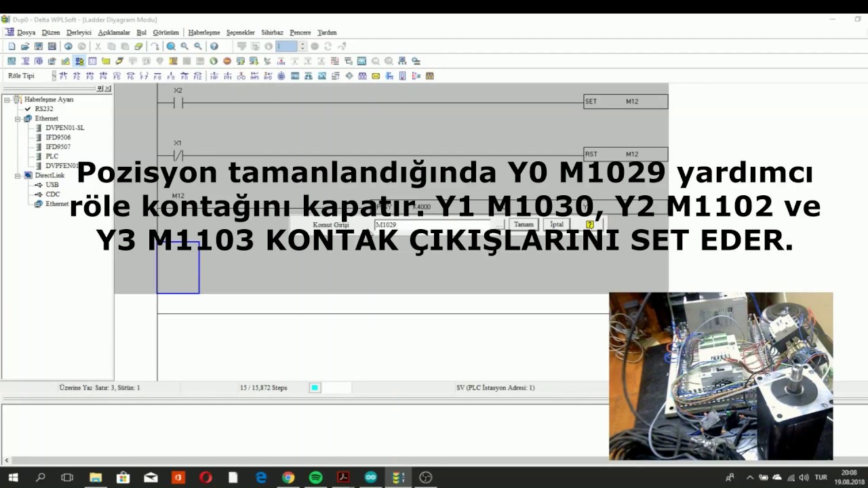This screenshot has width=868, height=488.
Task: Open the Düzen menu
Action: (51, 33)
